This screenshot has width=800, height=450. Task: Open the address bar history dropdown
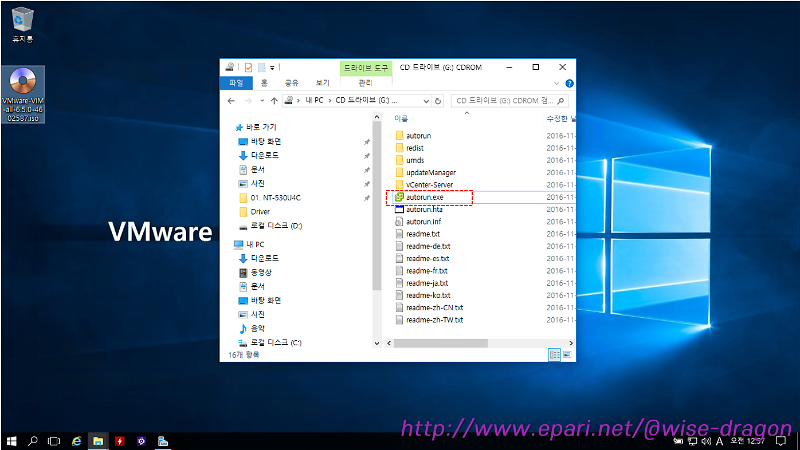click(x=426, y=101)
